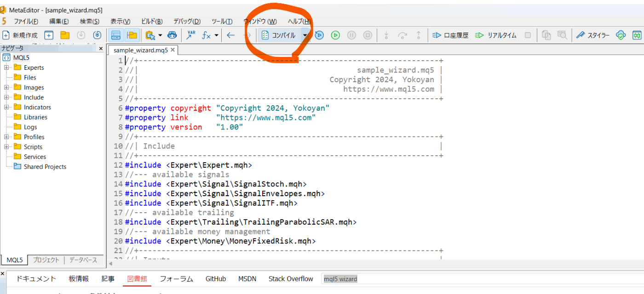Toggle the Navigator panel view icon
This screenshot has height=294, width=644.
click(116, 35)
